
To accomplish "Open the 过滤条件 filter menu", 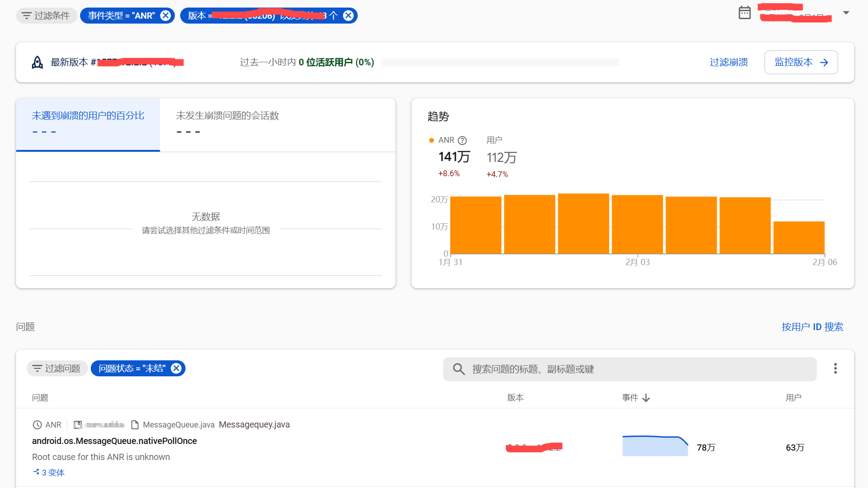I will click(x=46, y=16).
